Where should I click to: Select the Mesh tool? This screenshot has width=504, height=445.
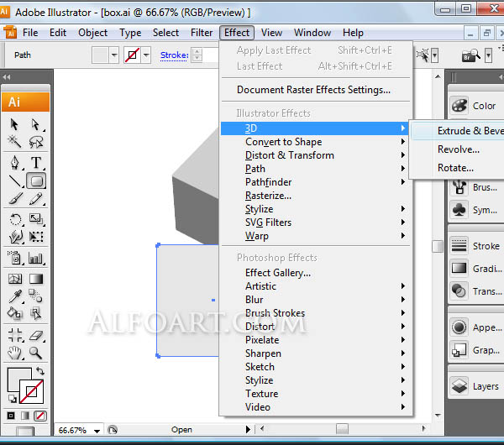[15, 279]
